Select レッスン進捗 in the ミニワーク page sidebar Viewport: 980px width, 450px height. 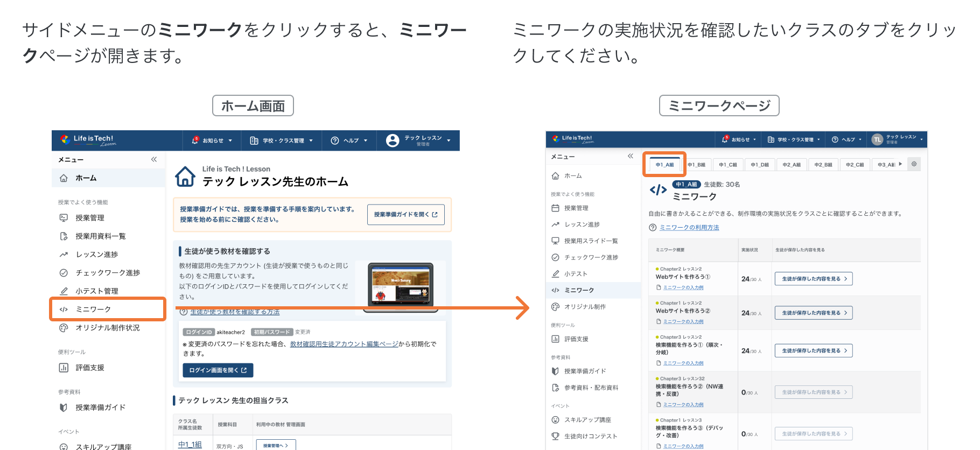point(593,224)
